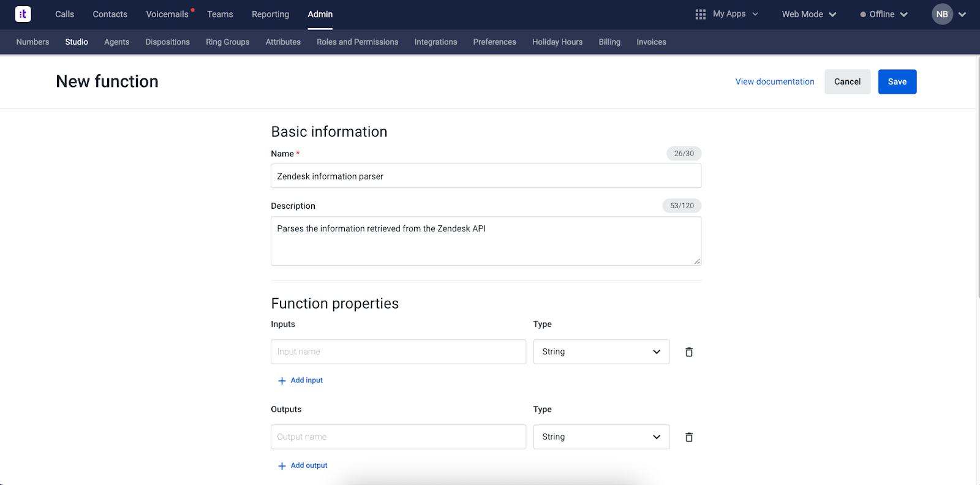This screenshot has height=485, width=980.
Task: Go to Dispositions
Action: point(168,42)
